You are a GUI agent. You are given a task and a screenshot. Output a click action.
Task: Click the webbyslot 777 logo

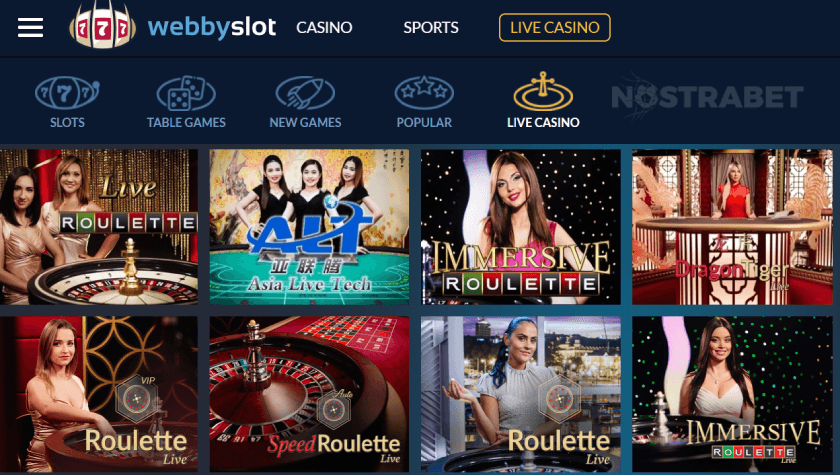click(x=102, y=26)
